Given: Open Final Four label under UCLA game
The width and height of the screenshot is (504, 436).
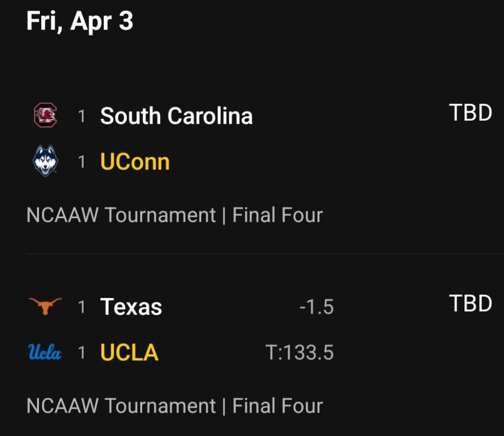Looking at the screenshot, I should point(278,406).
